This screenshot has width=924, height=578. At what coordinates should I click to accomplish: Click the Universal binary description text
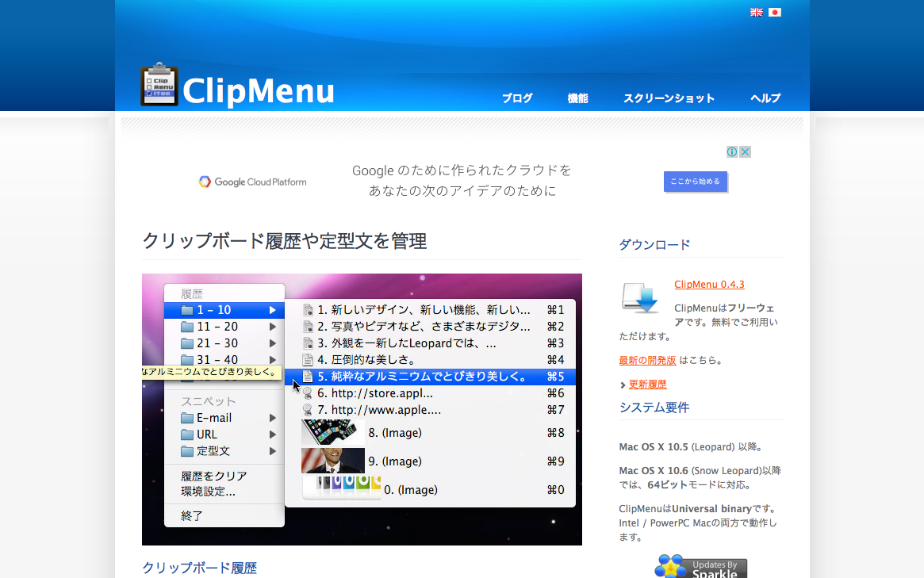click(698, 523)
